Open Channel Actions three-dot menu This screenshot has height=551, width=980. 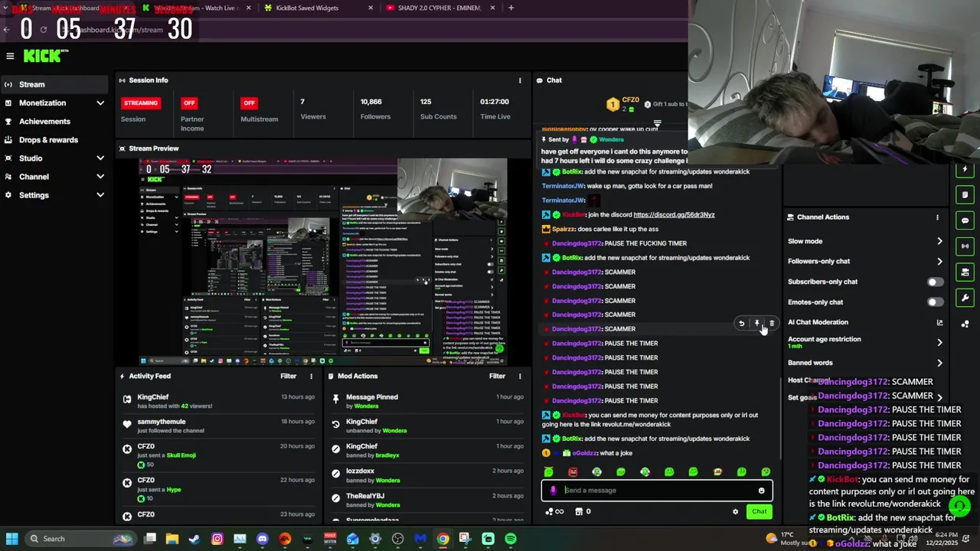coord(937,217)
